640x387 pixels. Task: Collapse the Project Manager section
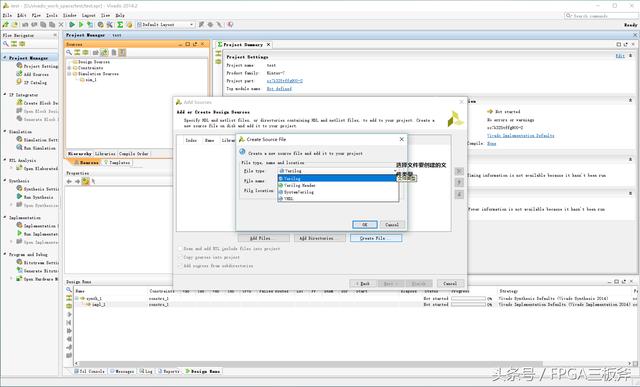pos(5,58)
